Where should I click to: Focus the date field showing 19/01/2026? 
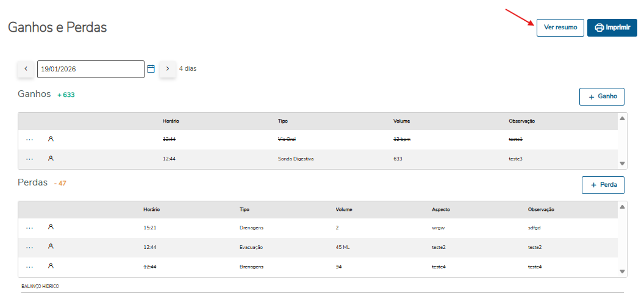pyautogui.click(x=90, y=69)
